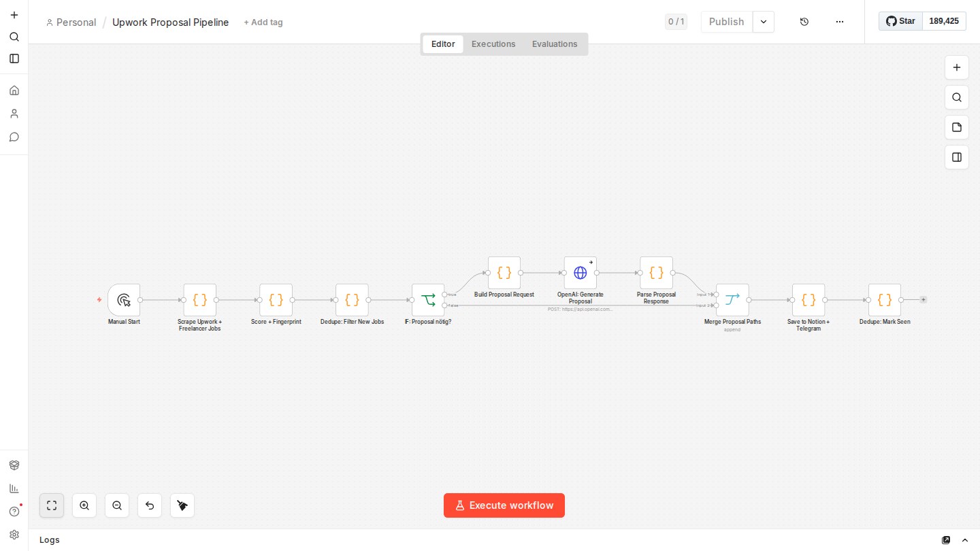Open search from the left sidebar
This screenshot has width=980, height=551.
pos(14,37)
